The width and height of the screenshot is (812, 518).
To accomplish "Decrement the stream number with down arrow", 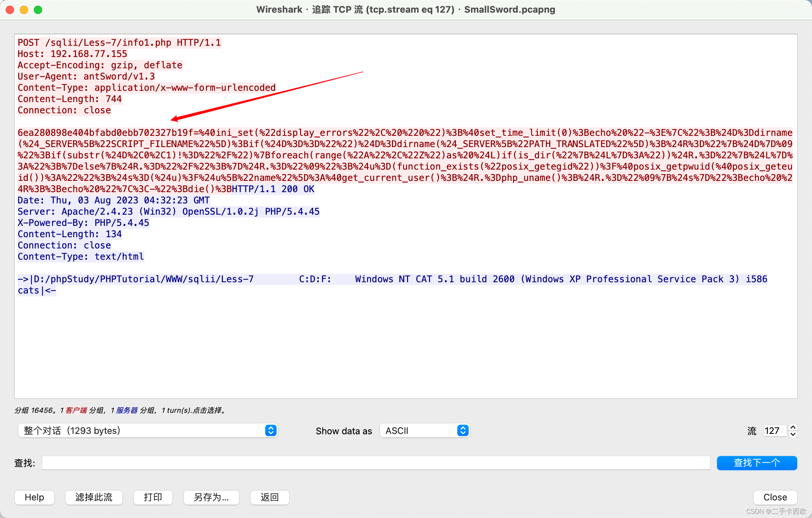I will [x=793, y=434].
